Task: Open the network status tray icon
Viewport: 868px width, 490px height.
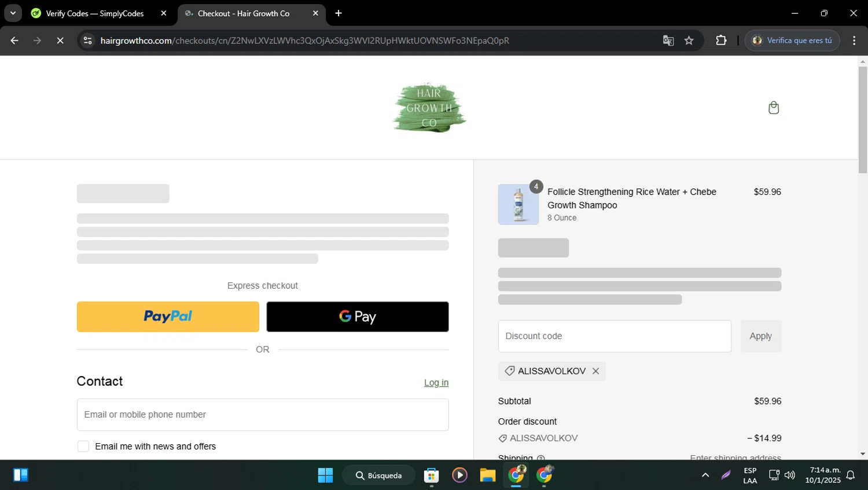Action: point(774,475)
